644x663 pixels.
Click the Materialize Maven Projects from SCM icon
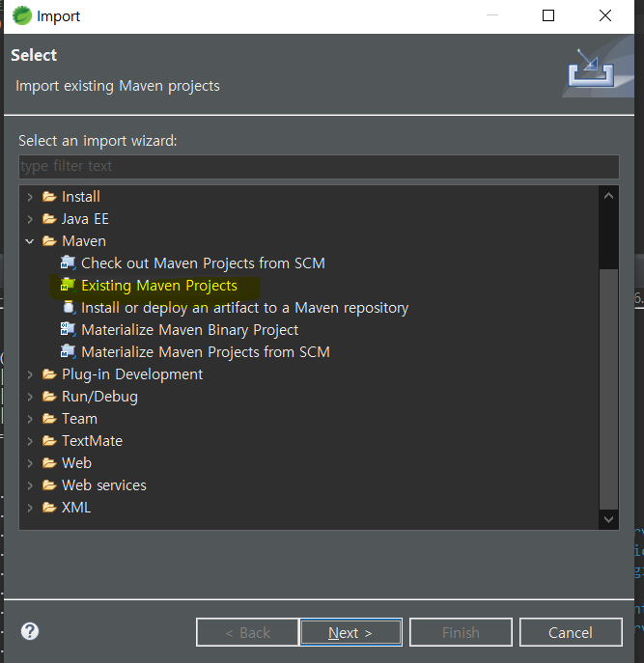(x=69, y=352)
